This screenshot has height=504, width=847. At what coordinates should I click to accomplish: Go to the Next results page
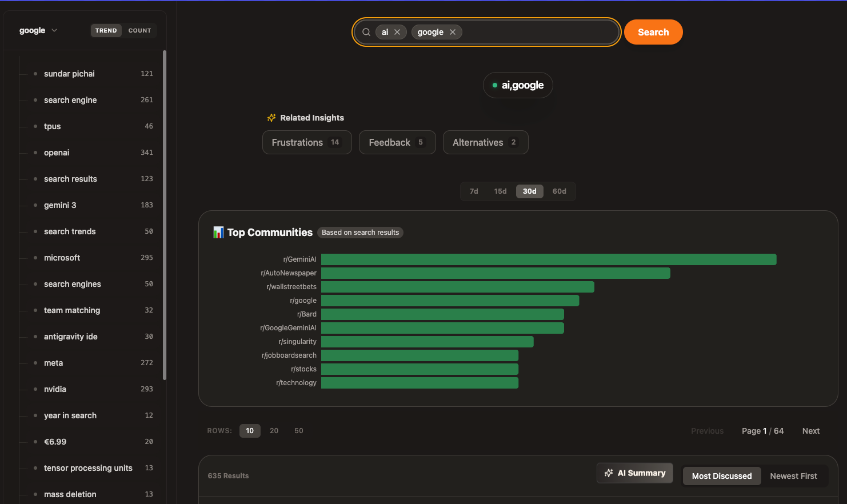[810, 431]
